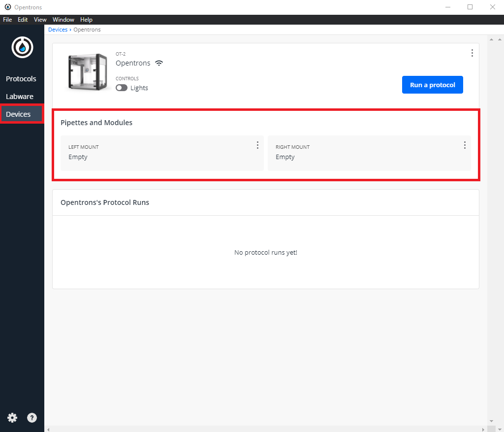Open app settings gear icon
504x432 pixels.
coord(12,418)
